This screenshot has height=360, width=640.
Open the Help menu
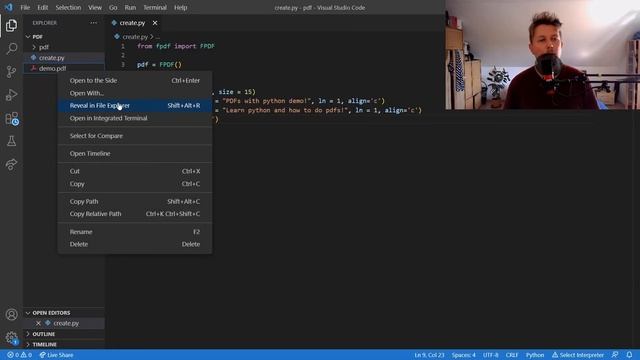tap(180, 7)
